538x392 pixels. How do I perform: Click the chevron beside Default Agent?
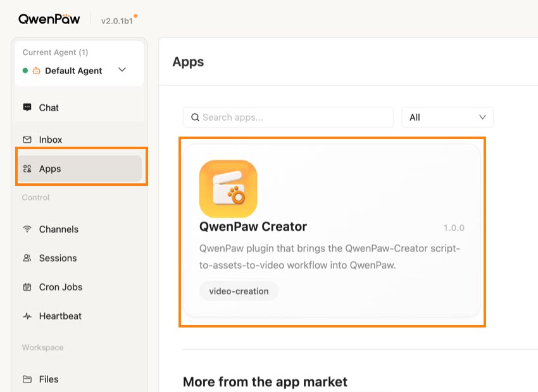pyautogui.click(x=122, y=70)
